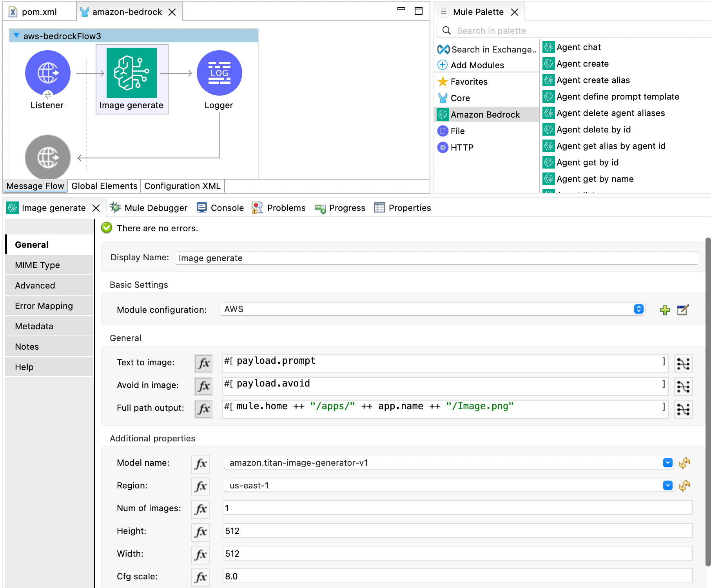Viewport: 711px width, 588px height.
Task: Toggle fx mode for Width
Action: tap(201, 555)
